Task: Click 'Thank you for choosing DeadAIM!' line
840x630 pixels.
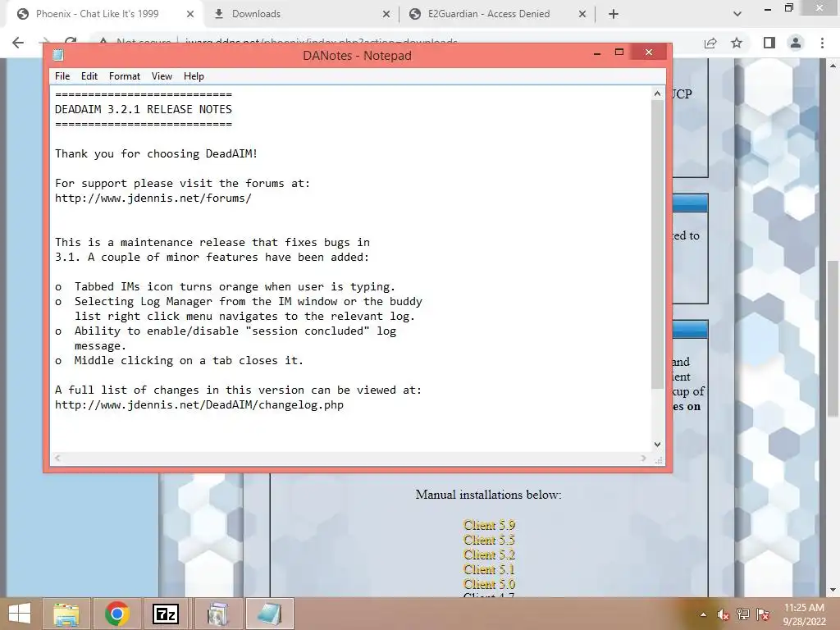Action: click(x=156, y=153)
